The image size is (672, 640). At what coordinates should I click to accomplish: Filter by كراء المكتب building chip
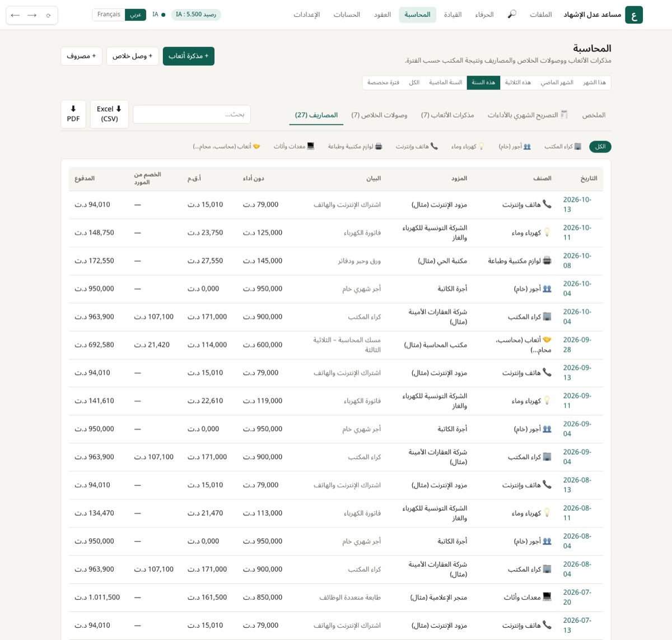coord(563,146)
